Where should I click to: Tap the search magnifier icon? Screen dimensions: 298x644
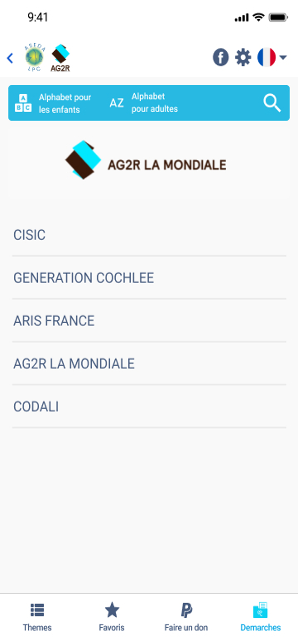[x=272, y=103]
